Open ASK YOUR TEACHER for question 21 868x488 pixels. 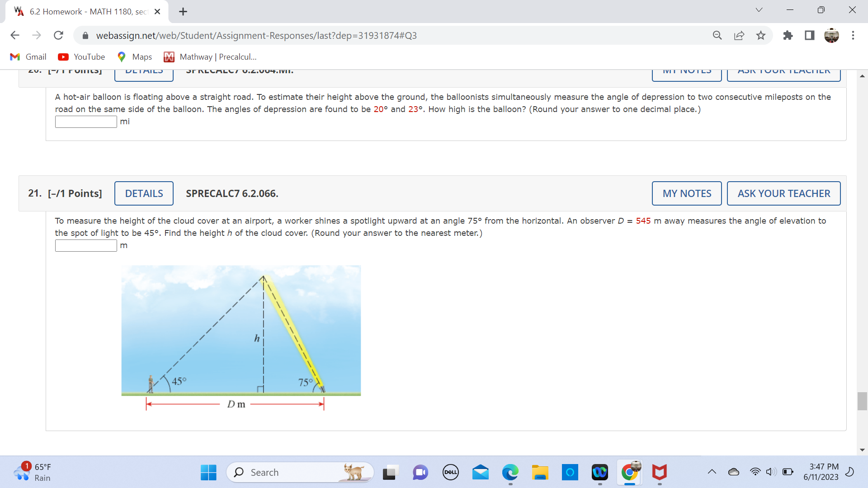coord(783,193)
